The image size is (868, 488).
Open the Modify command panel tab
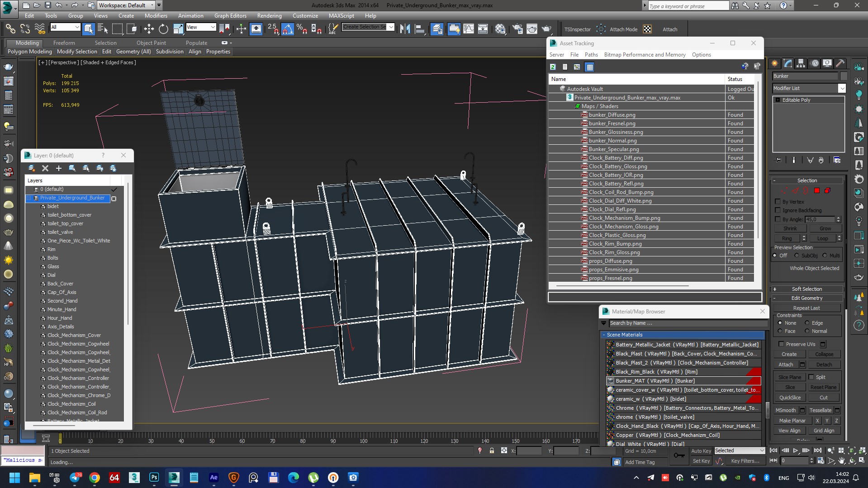(x=788, y=63)
